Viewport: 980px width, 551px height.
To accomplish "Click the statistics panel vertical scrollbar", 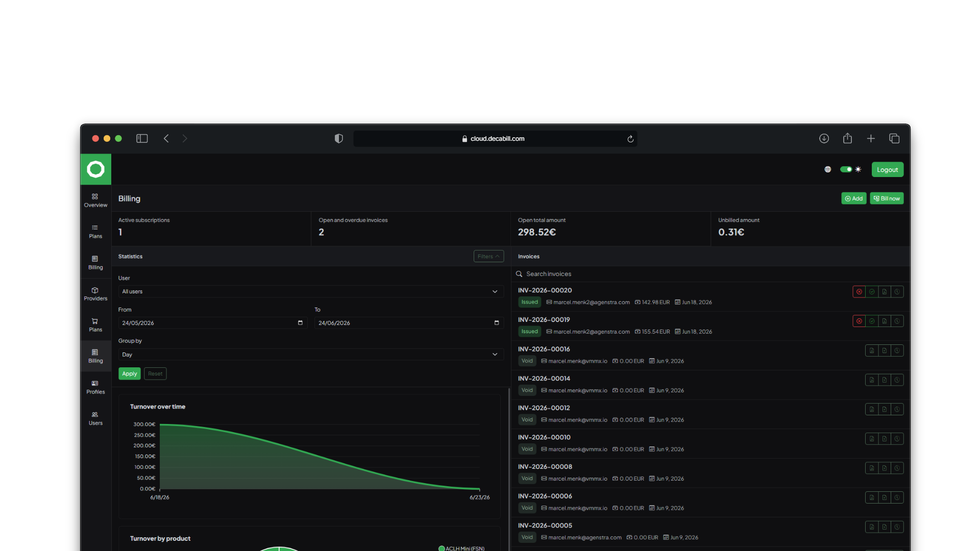I will [x=509, y=469].
